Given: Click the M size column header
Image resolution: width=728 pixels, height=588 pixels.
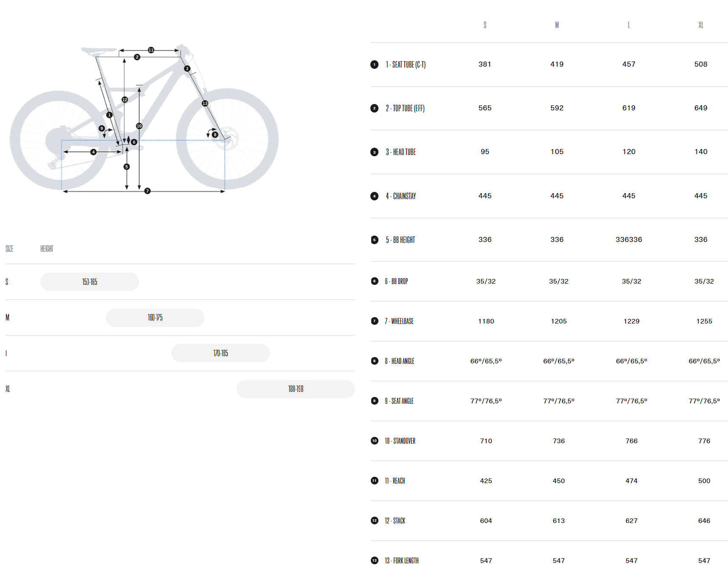Looking at the screenshot, I should click(x=557, y=25).
